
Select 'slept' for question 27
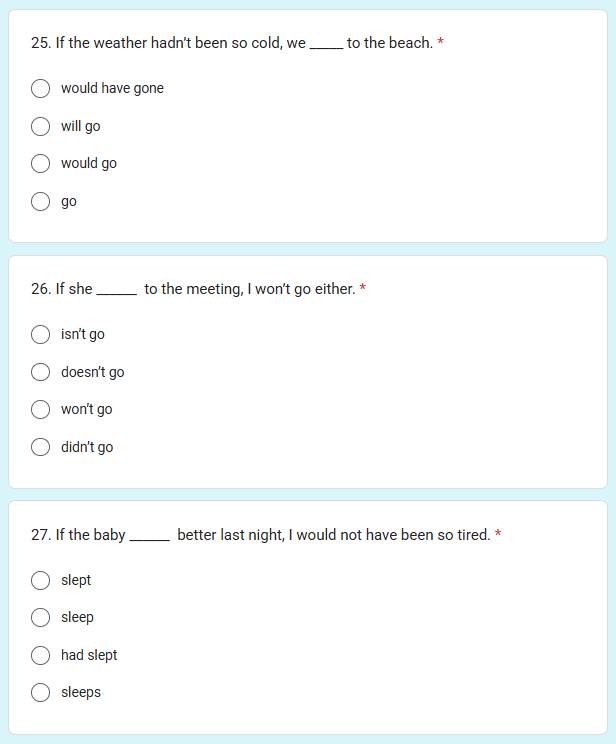click(40, 580)
